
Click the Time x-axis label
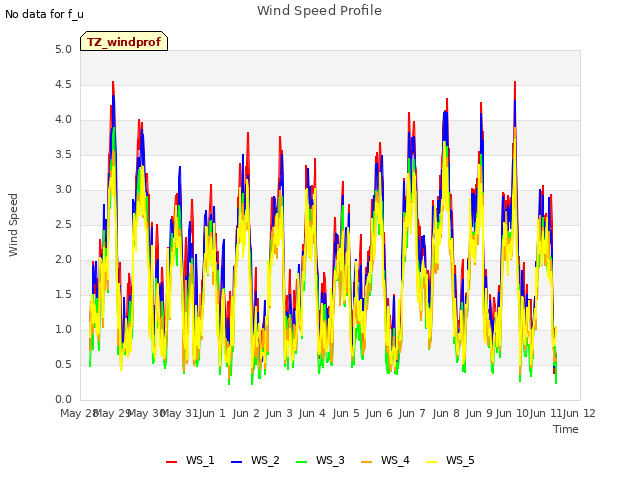(566, 429)
